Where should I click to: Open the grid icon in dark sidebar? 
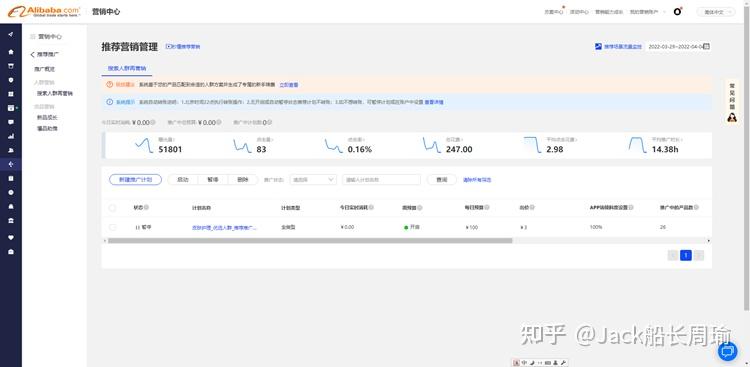click(11, 94)
